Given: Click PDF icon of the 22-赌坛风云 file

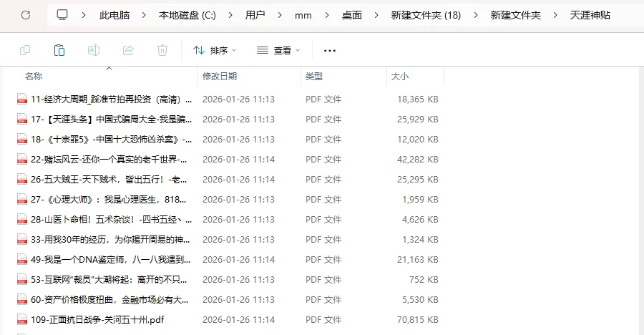Looking at the screenshot, I should pos(21,159).
